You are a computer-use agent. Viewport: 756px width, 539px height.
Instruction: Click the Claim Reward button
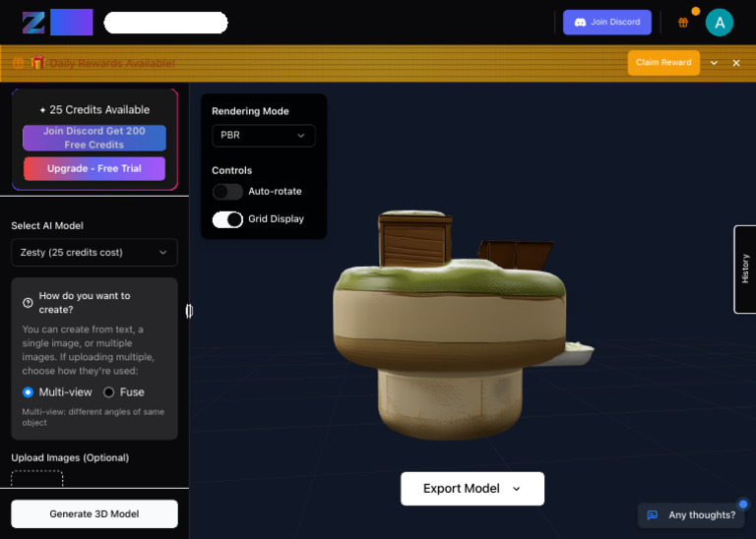(x=663, y=63)
